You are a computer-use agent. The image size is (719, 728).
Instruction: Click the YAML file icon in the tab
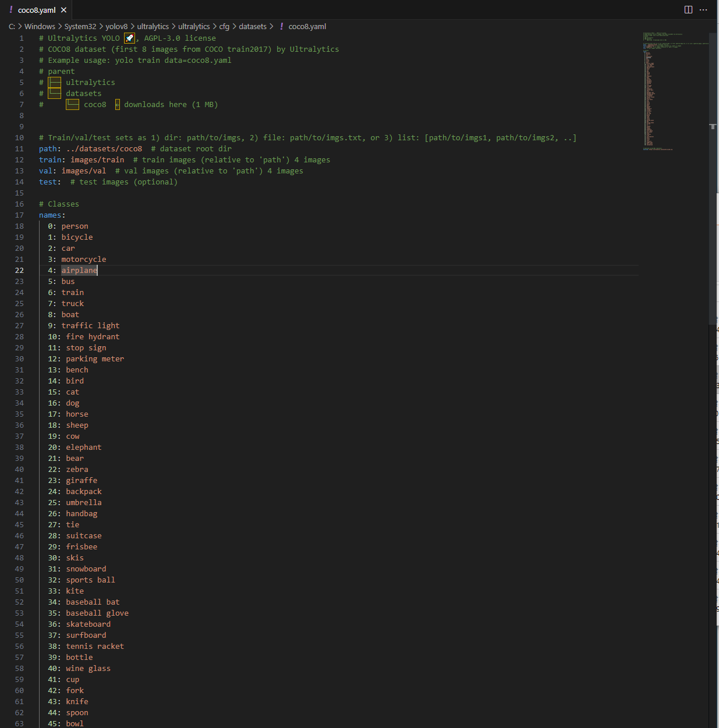(11, 10)
